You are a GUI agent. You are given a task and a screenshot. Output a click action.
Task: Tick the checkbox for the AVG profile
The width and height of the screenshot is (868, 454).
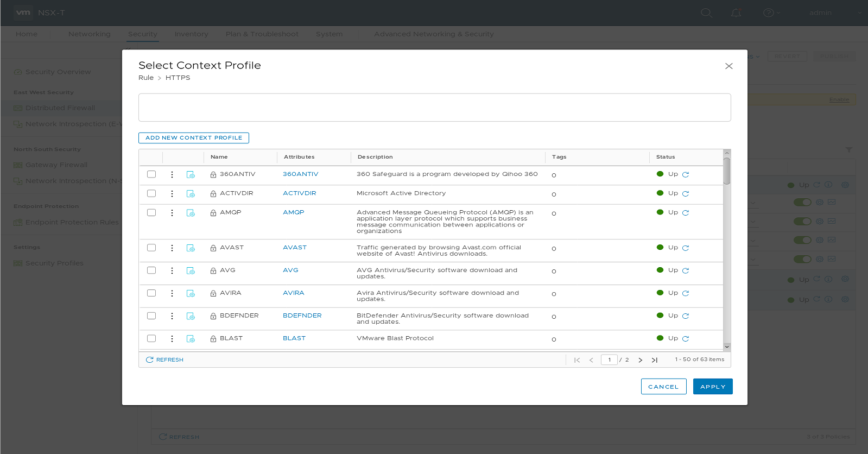(151, 270)
